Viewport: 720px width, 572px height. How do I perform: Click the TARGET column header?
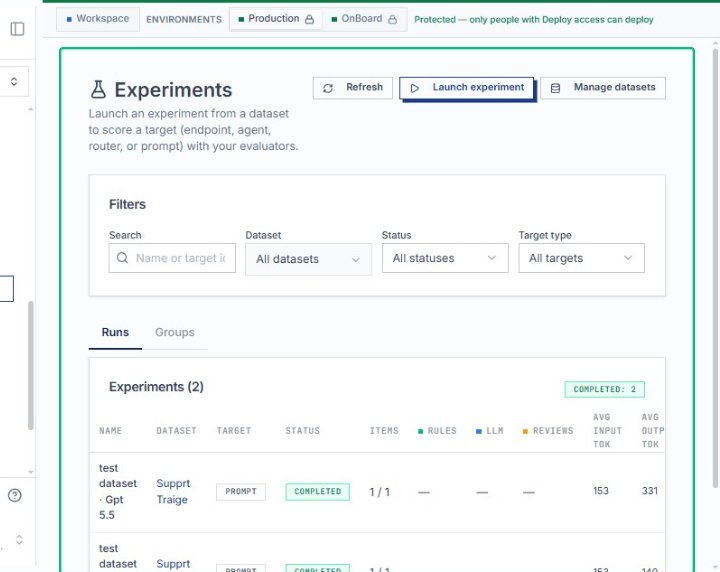pos(234,431)
